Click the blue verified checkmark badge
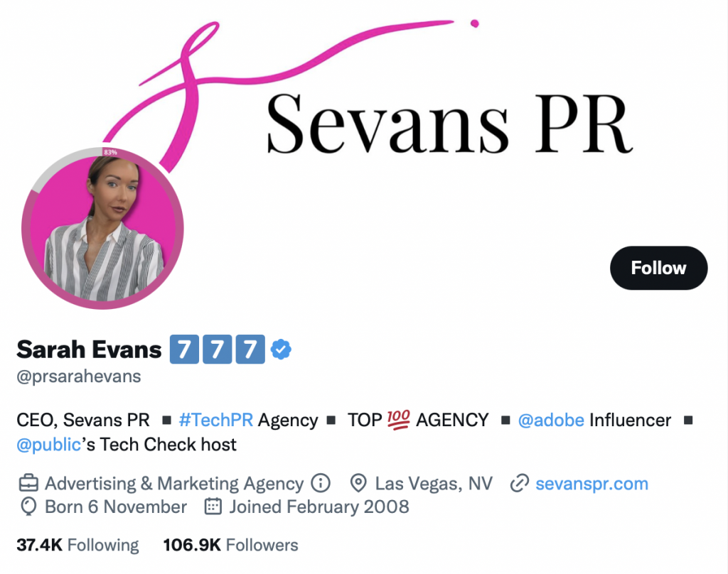Screen dimensions: 728x574 280,350
